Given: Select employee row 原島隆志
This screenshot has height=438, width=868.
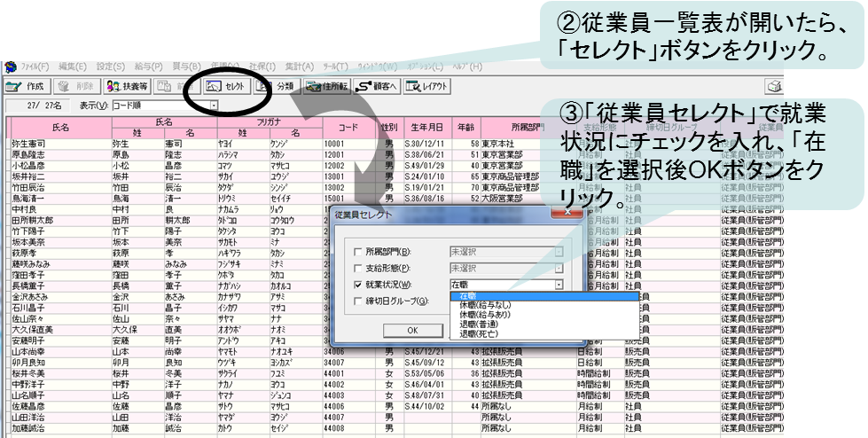Looking at the screenshot, I should click(x=395, y=154).
